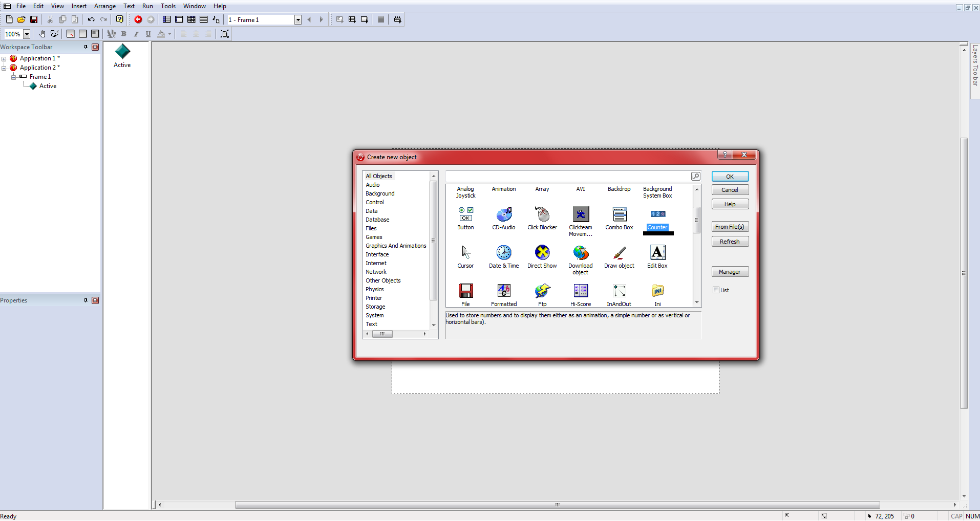Image resolution: width=980 pixels, height=521 pixels.
Task: Select the Formatted text object icon
Action: click(x=504, y=291)
